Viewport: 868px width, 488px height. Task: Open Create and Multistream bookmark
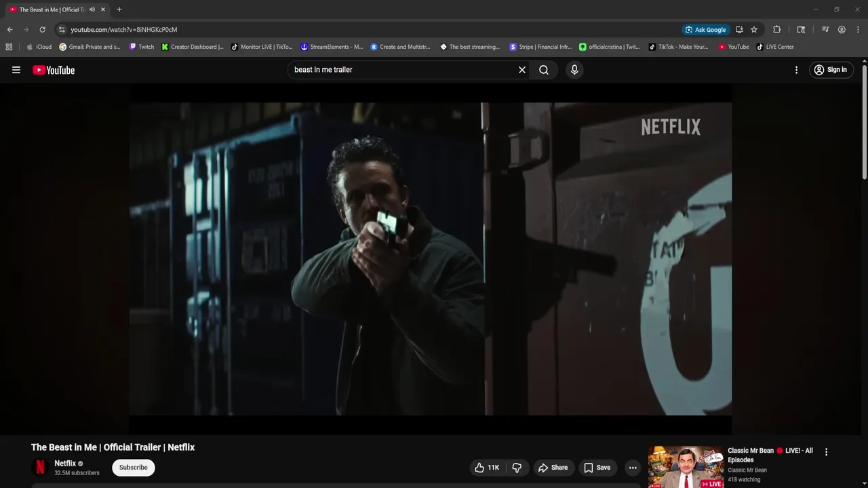[x=401, y=47]
